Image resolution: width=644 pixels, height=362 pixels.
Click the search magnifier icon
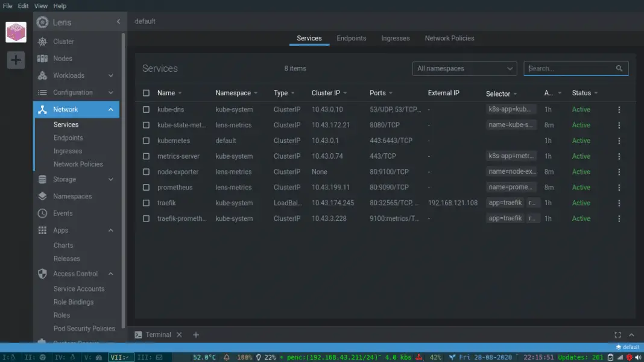click(x=619, y=68)
